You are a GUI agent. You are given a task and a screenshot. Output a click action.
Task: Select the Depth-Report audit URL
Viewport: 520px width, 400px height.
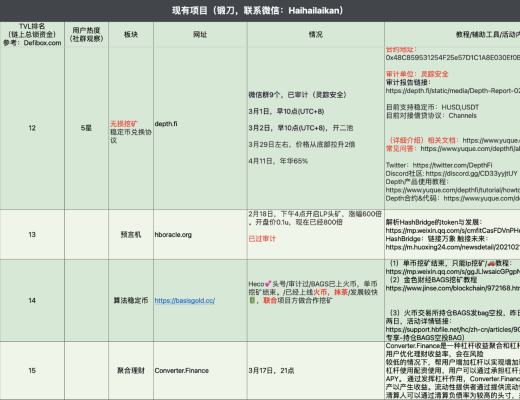pyautogui.click(x=453, y=91)
